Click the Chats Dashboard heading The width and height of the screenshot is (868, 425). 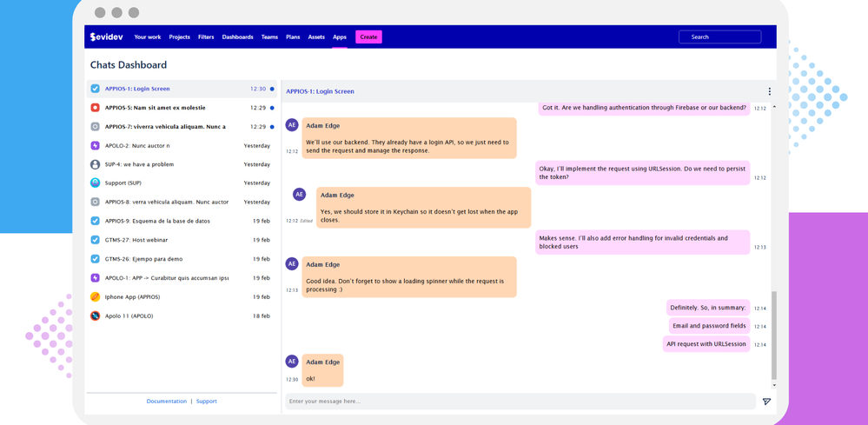(129, 64)
